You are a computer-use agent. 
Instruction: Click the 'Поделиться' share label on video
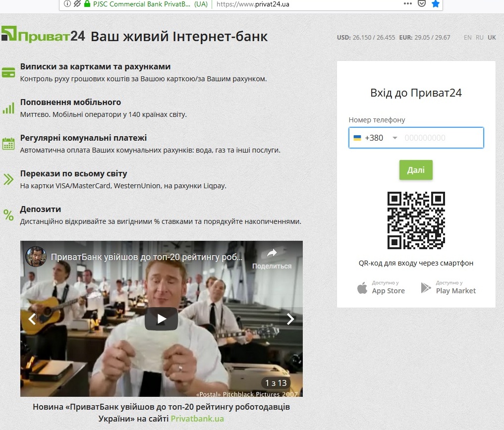(x=272, y=266)
